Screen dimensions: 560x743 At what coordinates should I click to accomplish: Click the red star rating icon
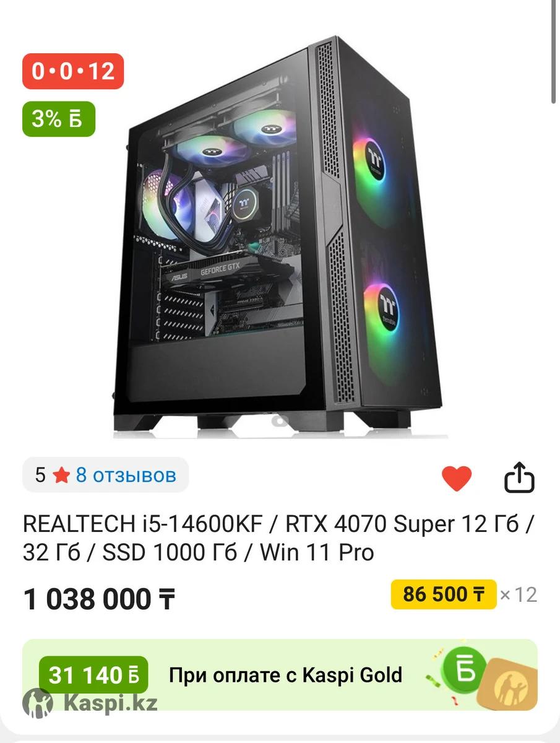coord(61,476)
